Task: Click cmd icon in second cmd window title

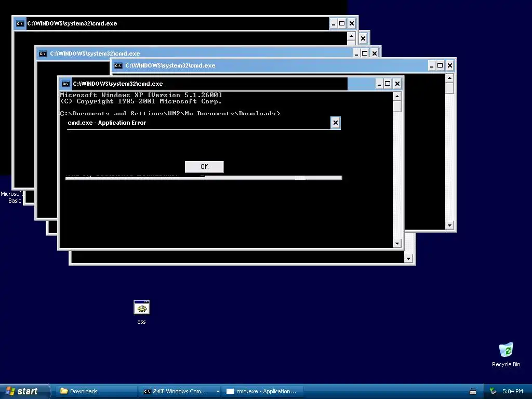Action: (x=43, y=54)
